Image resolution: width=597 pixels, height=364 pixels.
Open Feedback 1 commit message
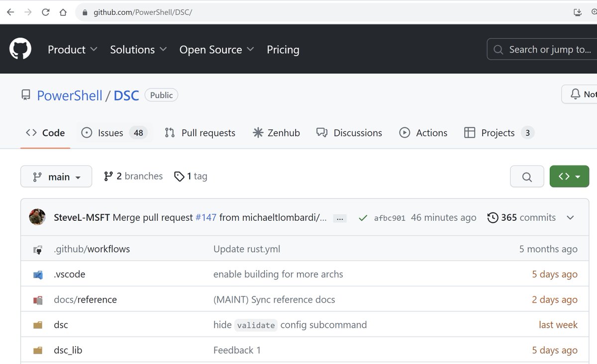pos(237,351)
